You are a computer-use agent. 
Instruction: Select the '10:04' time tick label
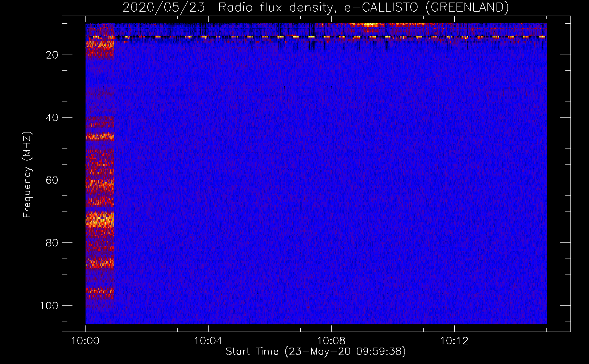point(208,341)
